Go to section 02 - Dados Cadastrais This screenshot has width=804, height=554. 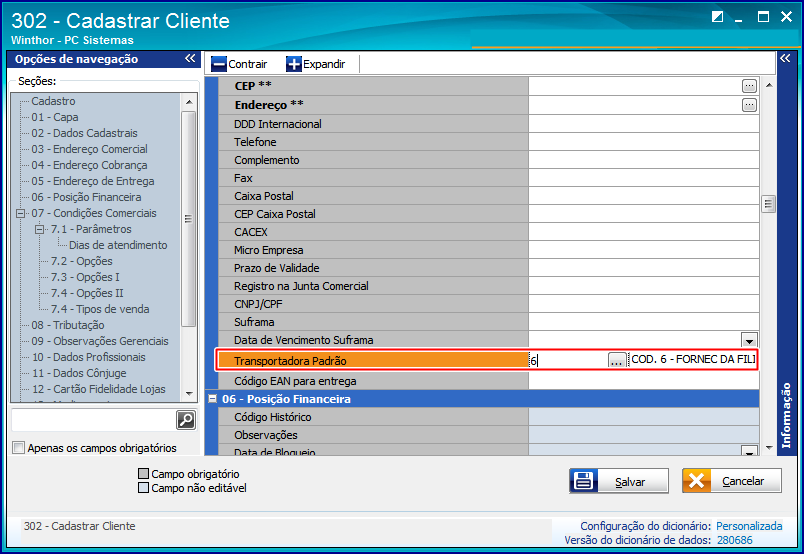85,133
